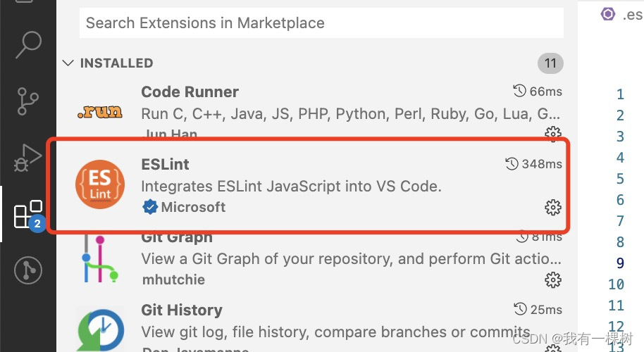Click the Git Graph manage gear
The height and width of the screenshot is (352, 644).
pos(553,279)
